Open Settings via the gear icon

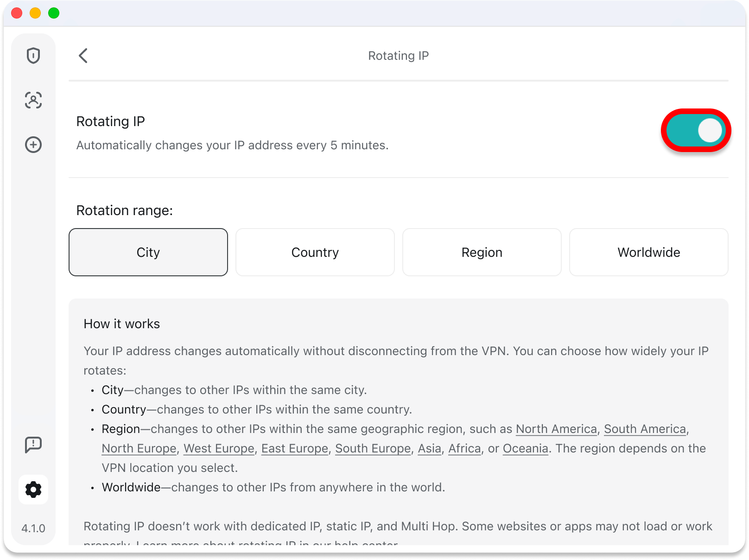pos(33,490)
